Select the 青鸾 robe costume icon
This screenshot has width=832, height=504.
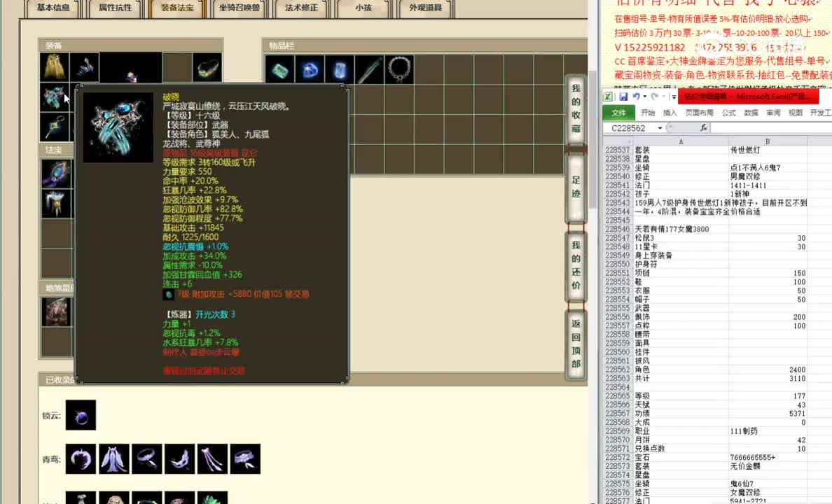(x=114, y=459)
